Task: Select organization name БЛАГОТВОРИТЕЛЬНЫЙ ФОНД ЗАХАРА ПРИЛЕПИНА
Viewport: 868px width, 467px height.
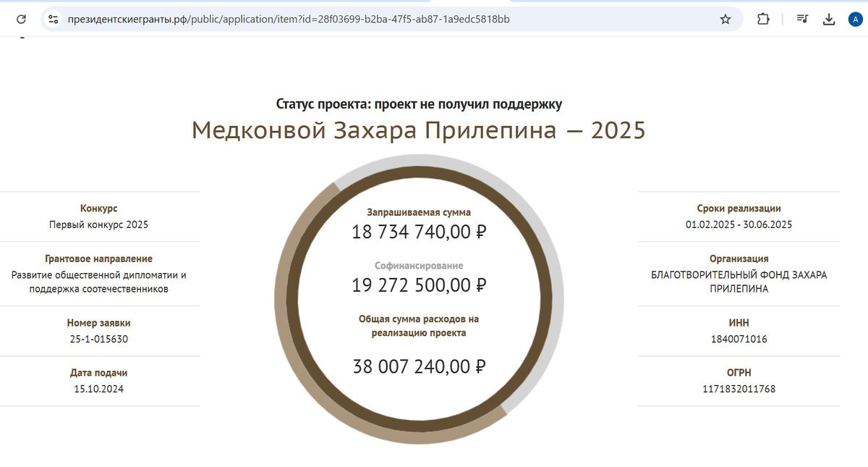Action: coord(739,282)
